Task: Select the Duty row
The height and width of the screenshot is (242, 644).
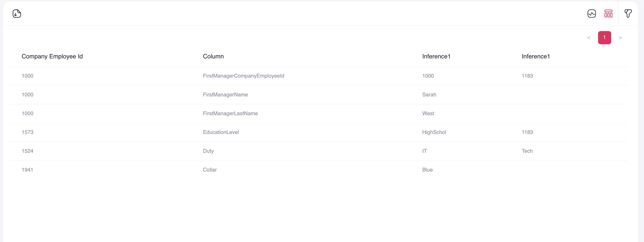Action: [x=318, y=151]
